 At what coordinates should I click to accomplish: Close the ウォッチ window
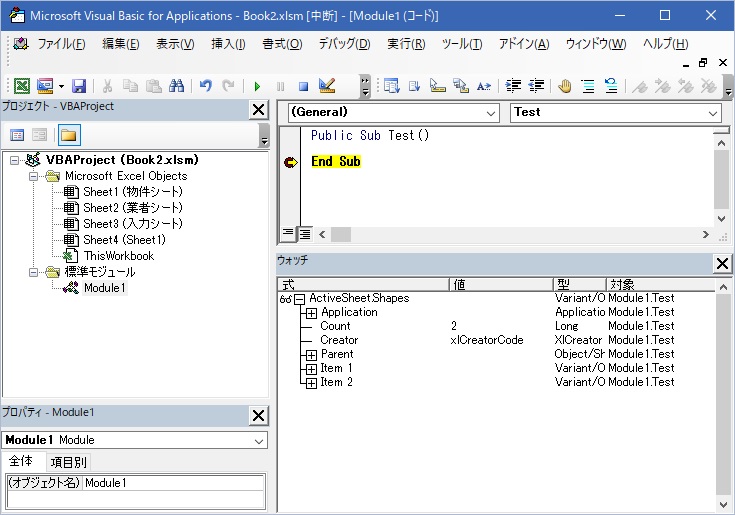coord(722,263)
